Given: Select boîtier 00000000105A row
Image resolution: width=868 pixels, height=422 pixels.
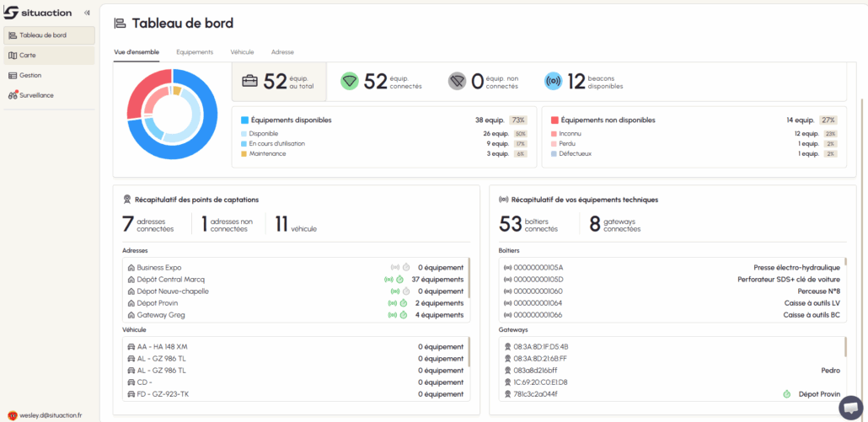Looking at the screenshot, I should [x=672, y=268].
